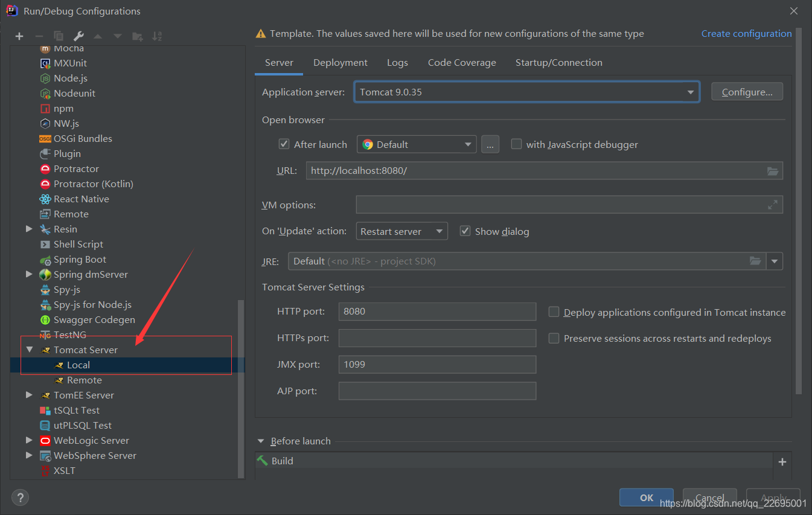Click the Add New Configuration plus icon
This screenshot has width=812, height=515.
(19, 36)
